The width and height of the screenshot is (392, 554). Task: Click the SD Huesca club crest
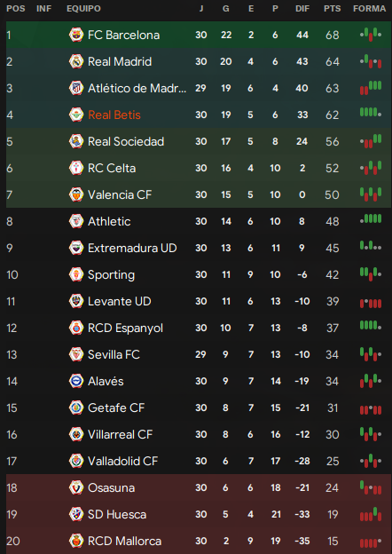[x=76, y=514]
